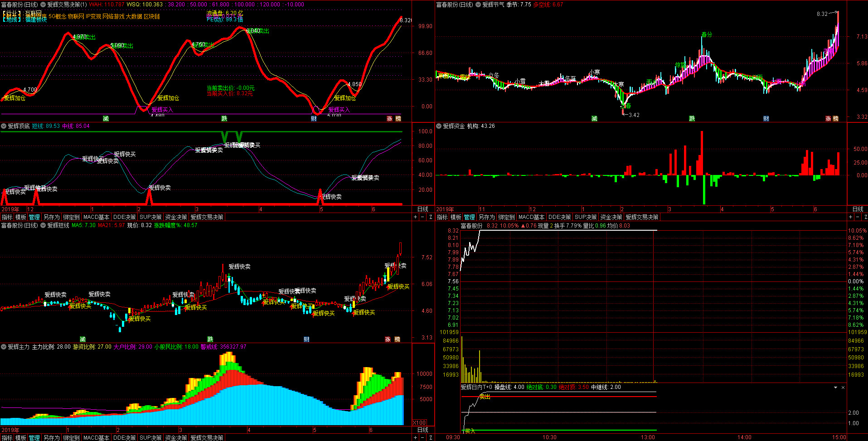Click the 财 marker in the 爱辉交易决策 chart
Screen dimensions: 868x441
tap(314, 118)
